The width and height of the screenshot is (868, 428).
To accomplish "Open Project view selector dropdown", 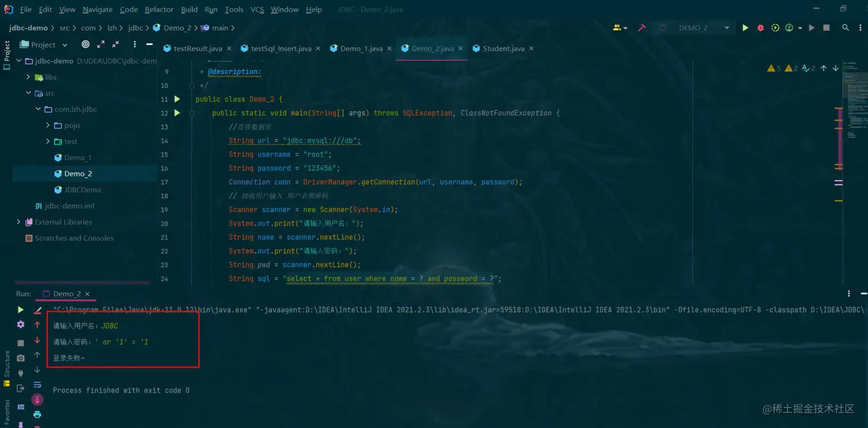I will 45,44.
